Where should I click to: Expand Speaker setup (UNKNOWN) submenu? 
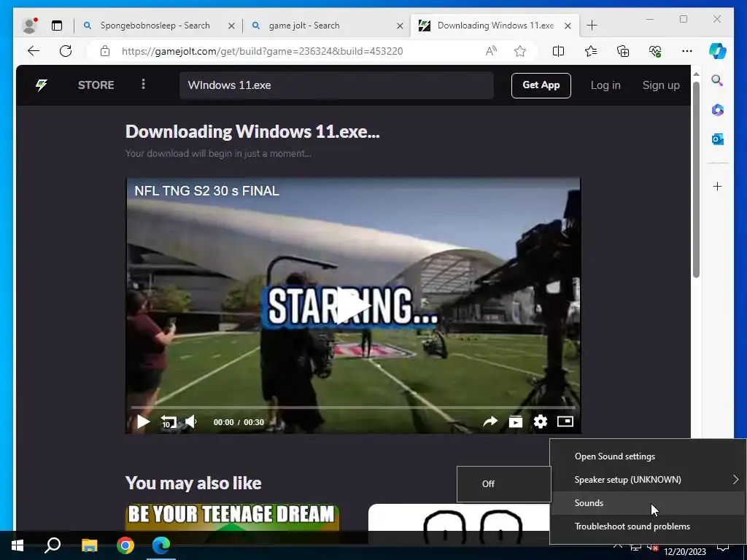tap(648, 480)
